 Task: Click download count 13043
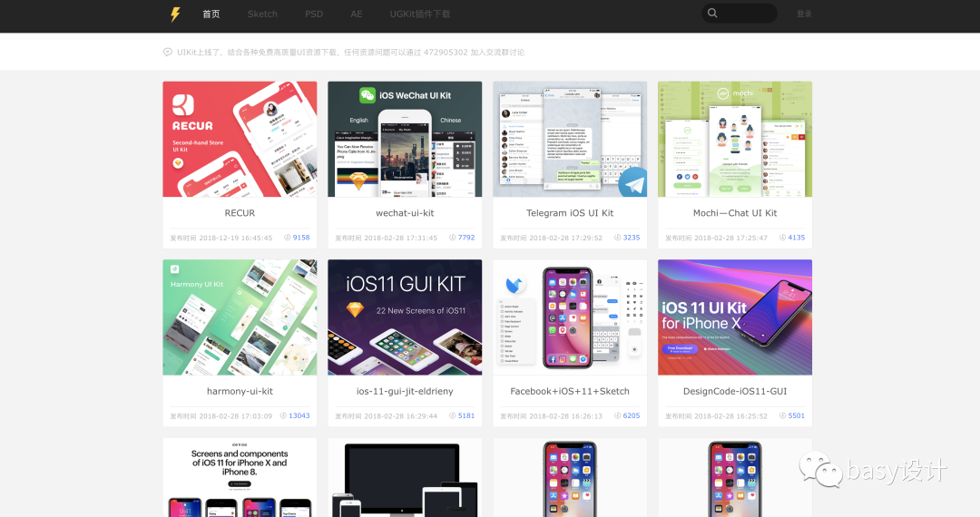299,415
